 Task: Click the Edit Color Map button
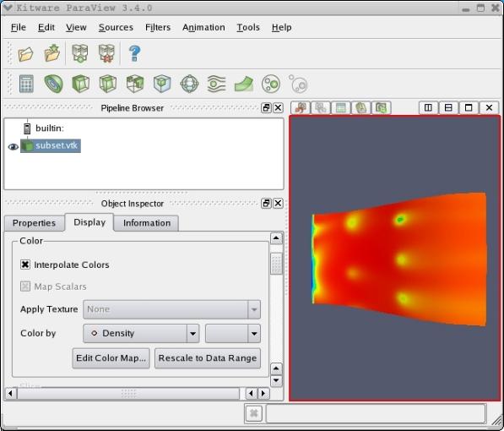pyautogui.click(x=111, y=358)
